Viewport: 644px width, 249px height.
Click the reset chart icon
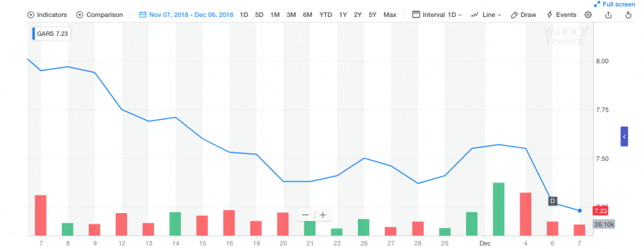click(628, 15)
